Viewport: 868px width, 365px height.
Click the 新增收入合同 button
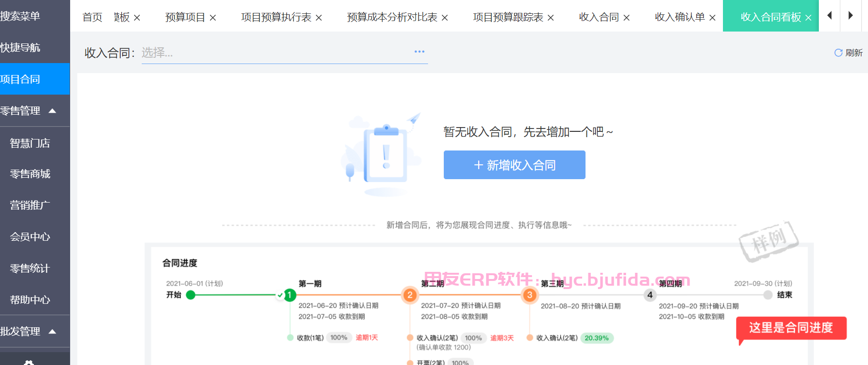point(514,165)
